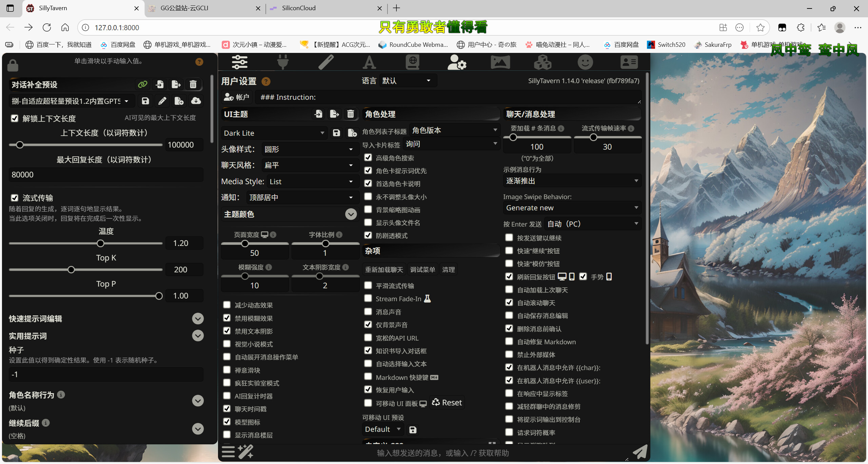Delete the UI theme trash icon
This screenshot has height=464, width=868.
[351, 114]
